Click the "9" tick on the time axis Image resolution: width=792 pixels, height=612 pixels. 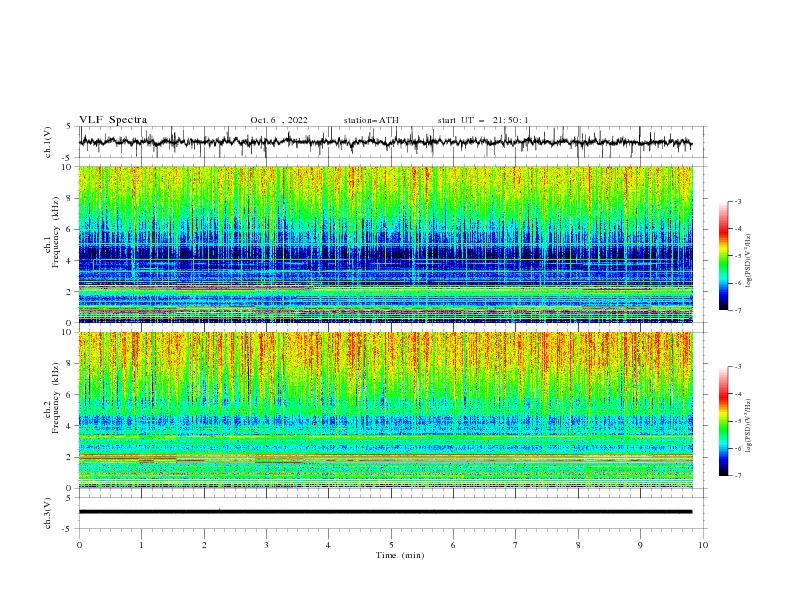tap(640, 545)
